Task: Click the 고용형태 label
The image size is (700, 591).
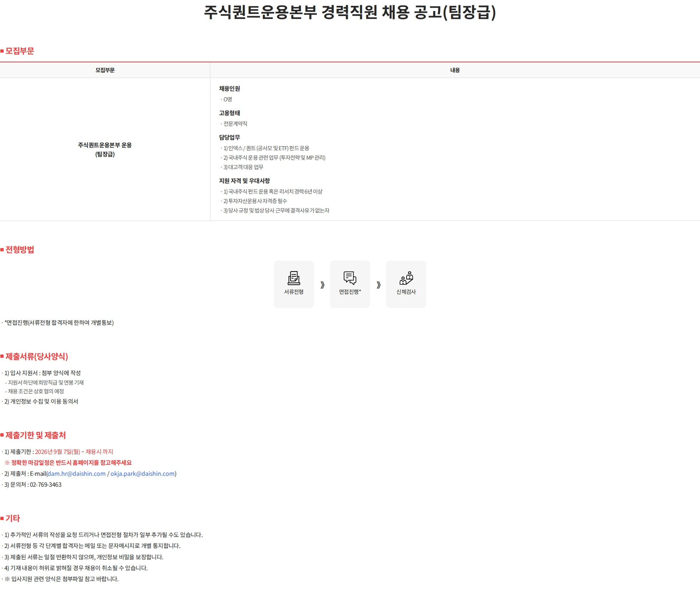Action: [229, 113]
